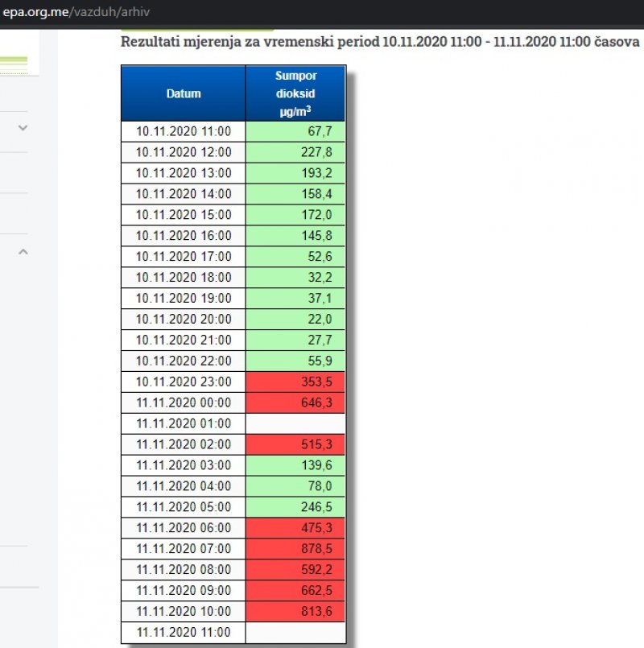Expand the down chevron in left sidebar
Image resolution: width=644 pixels, height=648 pixels.
pos(23,127)
